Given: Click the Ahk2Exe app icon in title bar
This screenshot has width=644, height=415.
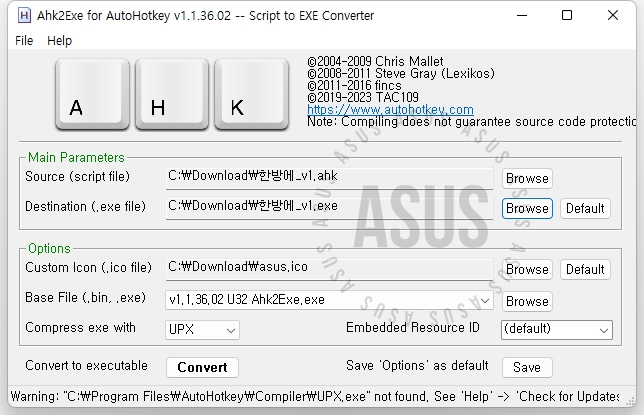Looking at the screenshot, I should click(24, 16).
